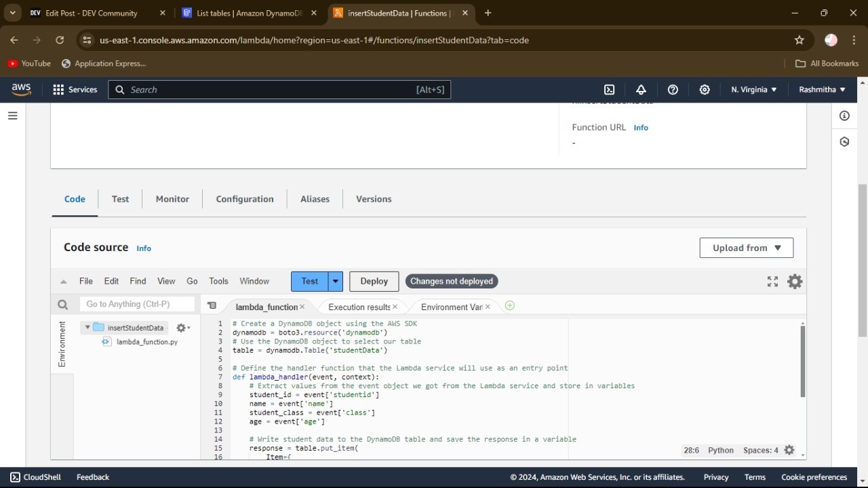Switch to the Configuration tab

(245, 199)
